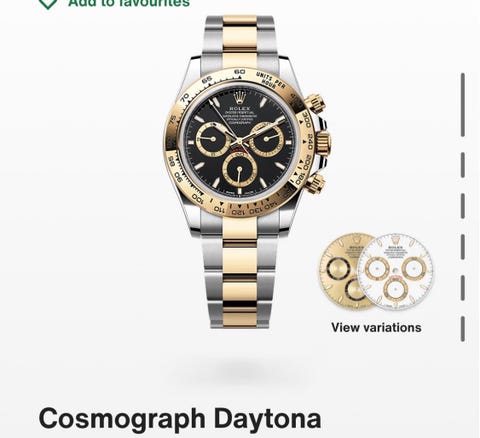
Task: Open the View variations label
Action: (x=376, y=327)
